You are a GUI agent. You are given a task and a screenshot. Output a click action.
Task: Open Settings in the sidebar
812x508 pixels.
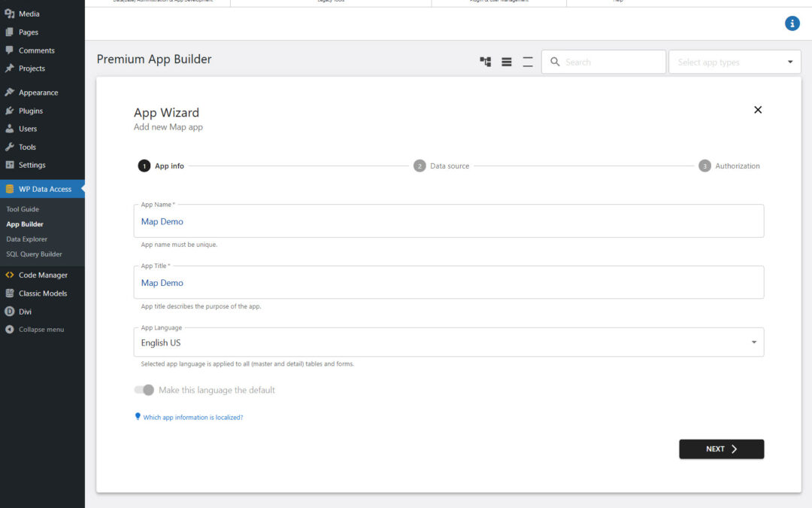point(32,165)
